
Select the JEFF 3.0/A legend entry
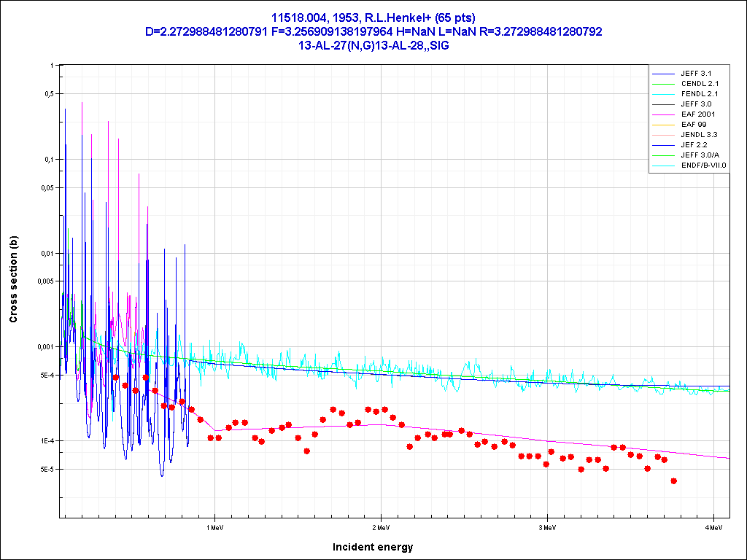click(700, 155)
